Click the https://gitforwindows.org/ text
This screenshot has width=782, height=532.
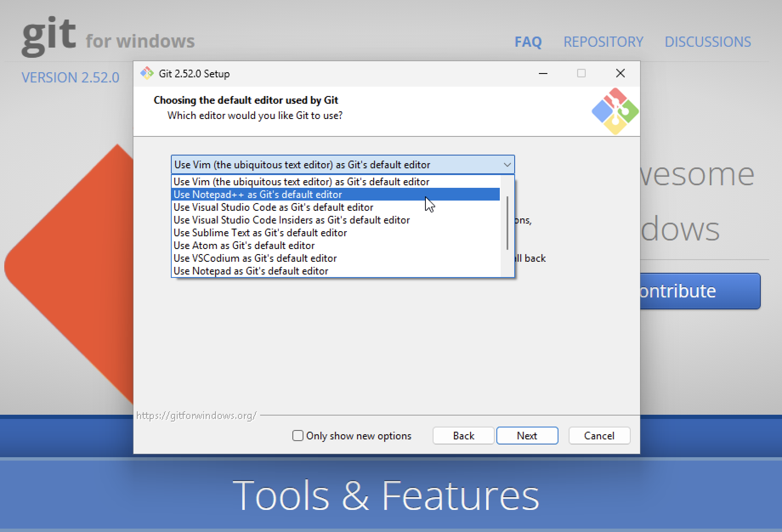coord(196,416)
